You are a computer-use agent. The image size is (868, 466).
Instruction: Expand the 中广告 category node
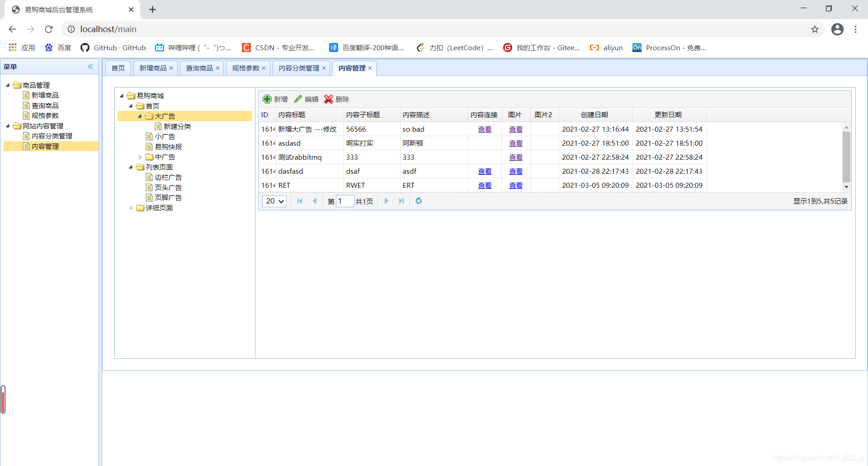coord(140,157)
